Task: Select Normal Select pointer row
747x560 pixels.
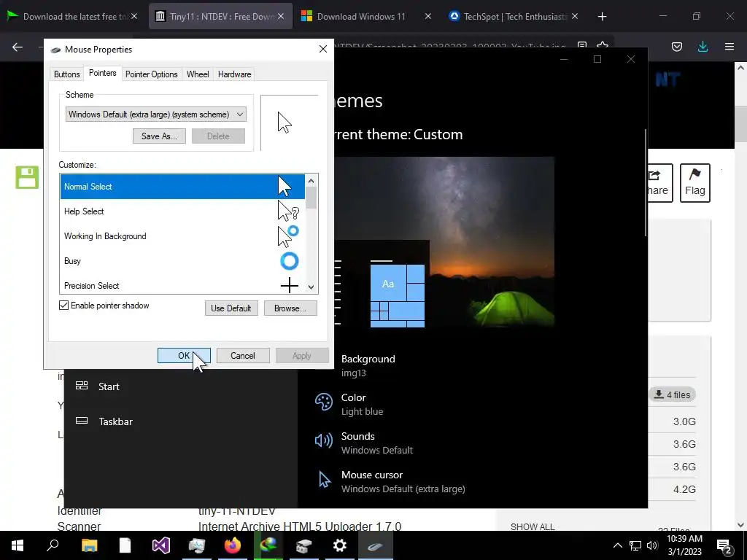Action: [182, 187]
